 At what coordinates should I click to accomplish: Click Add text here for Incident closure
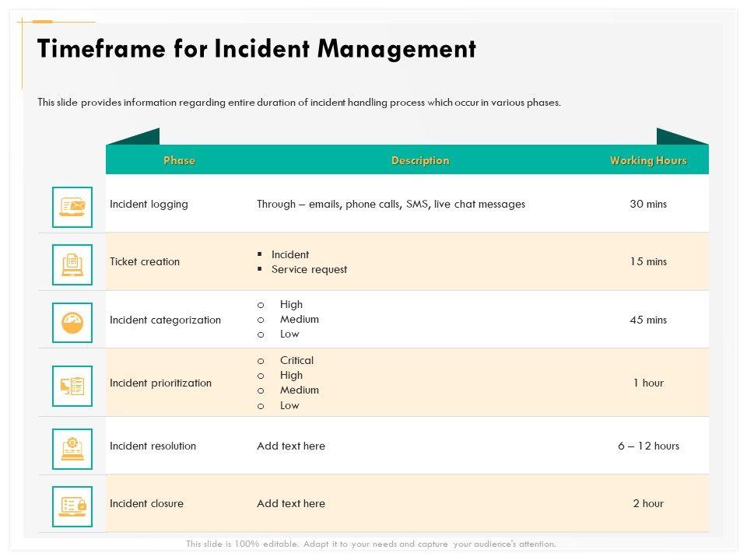point(291,503)
